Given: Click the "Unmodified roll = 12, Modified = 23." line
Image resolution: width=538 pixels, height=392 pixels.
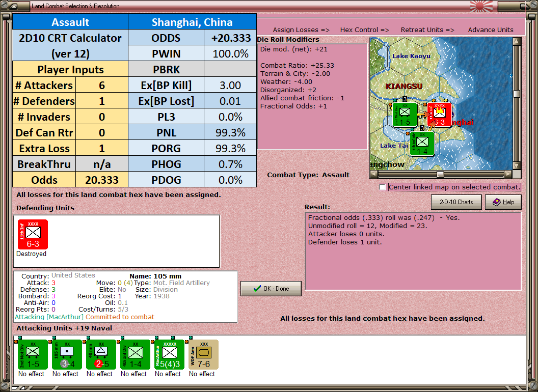Looking at the screenshot, I should 367,226.
